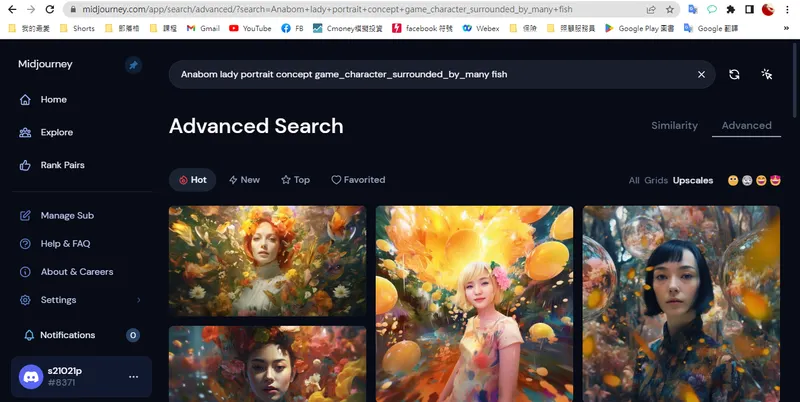This screenshot has width=800, height=402.
Task: Open the Webex bookmark
Action: 481,29
